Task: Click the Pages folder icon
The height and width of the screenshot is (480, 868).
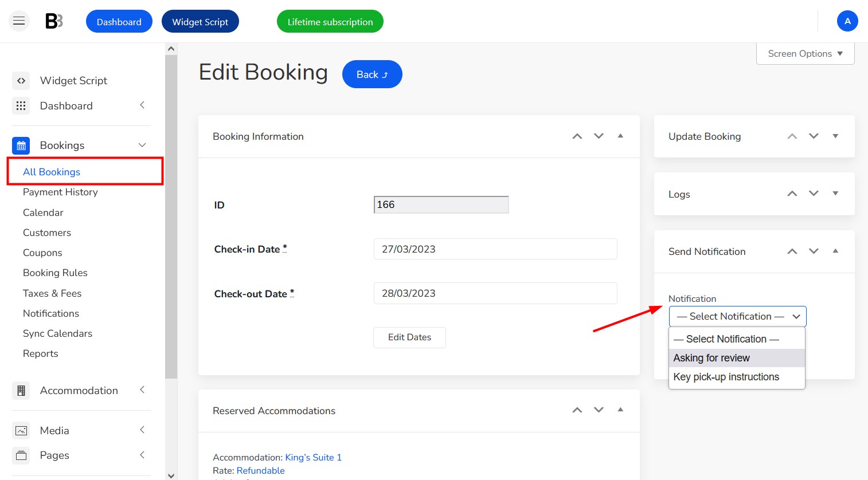Action: [x=21, y=455]
